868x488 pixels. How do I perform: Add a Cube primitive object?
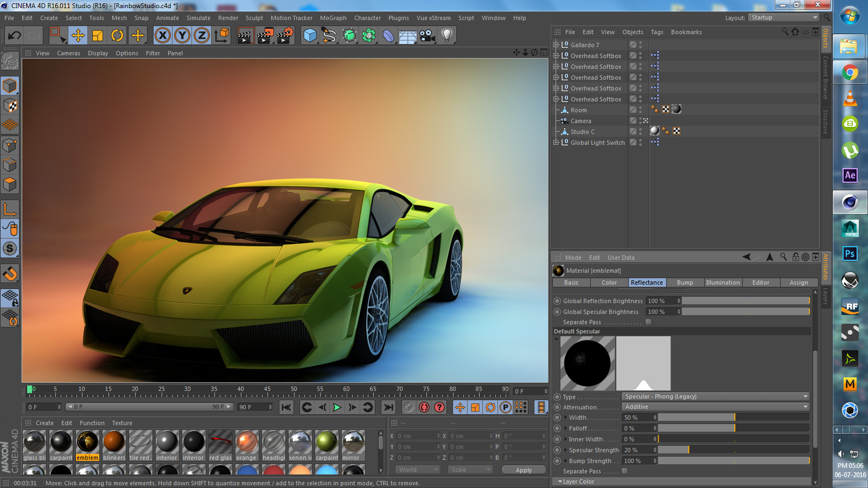pos(309,35)
